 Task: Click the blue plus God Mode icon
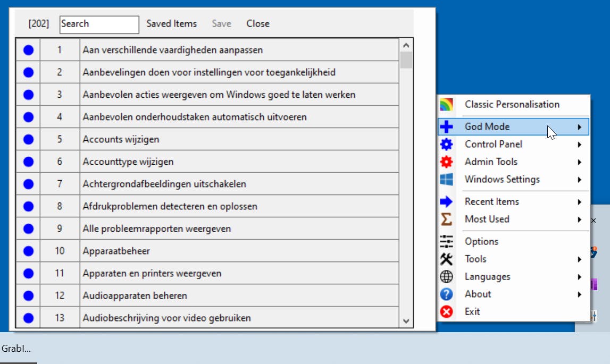446,126
